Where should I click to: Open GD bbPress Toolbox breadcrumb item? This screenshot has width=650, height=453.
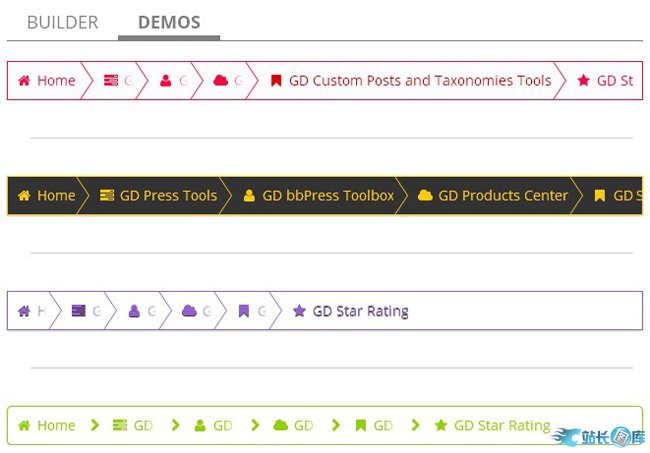click(318, 196)
